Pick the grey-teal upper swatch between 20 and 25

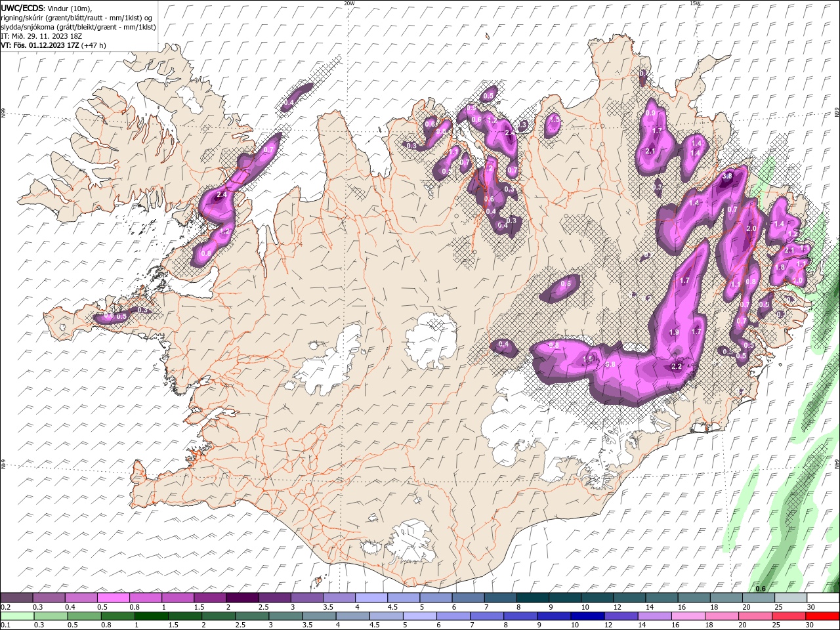(759, 598)
